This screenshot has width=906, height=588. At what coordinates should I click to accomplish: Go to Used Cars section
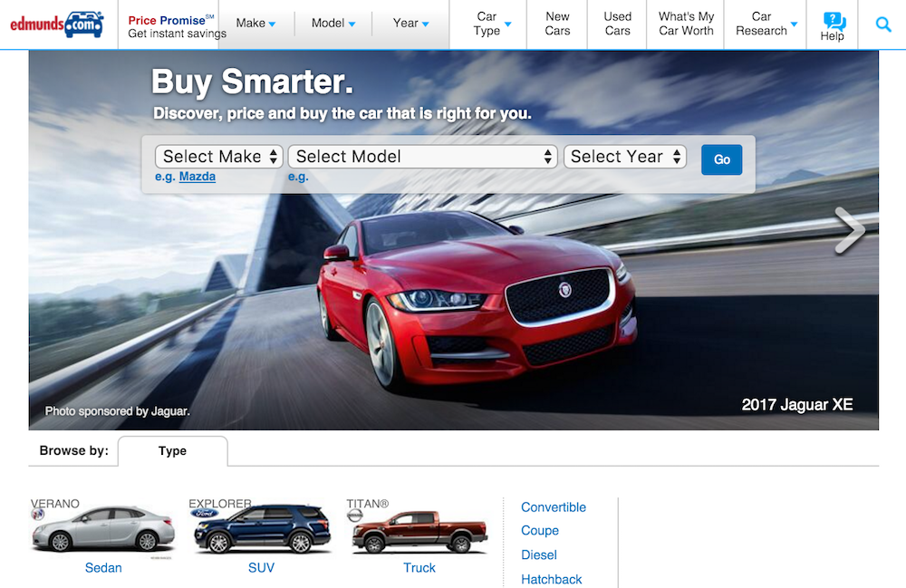pos(618,24)
